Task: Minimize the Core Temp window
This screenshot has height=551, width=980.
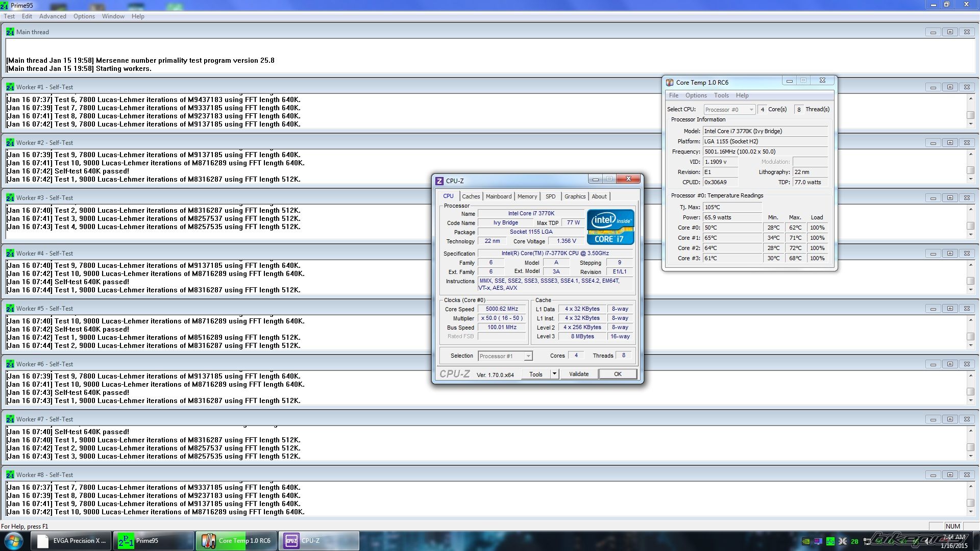Action: pyautogui.click(x=789, y=81)
